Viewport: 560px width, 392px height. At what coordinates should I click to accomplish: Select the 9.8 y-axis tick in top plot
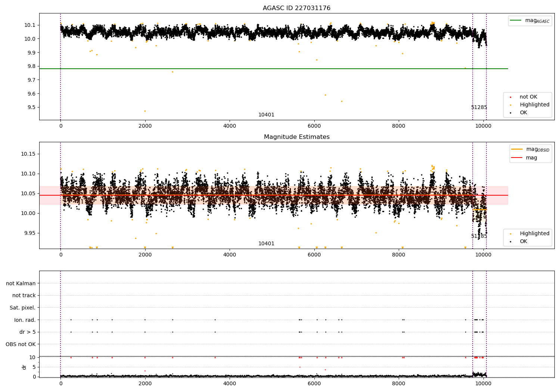32,66
